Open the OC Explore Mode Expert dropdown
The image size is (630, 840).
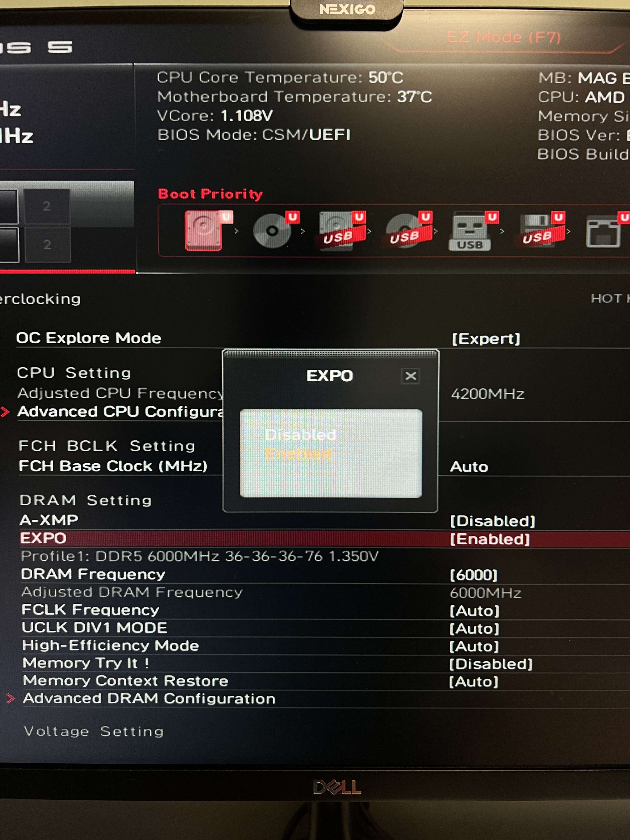pyautogui.click(x=486, y=338)
